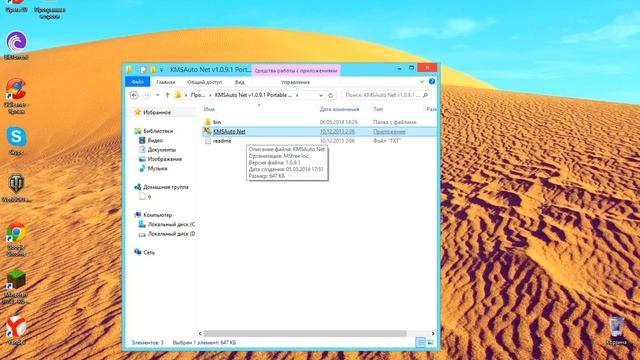Click New folder icon in title bar
This screenshot has height=360, width=640.
(153, 69)
